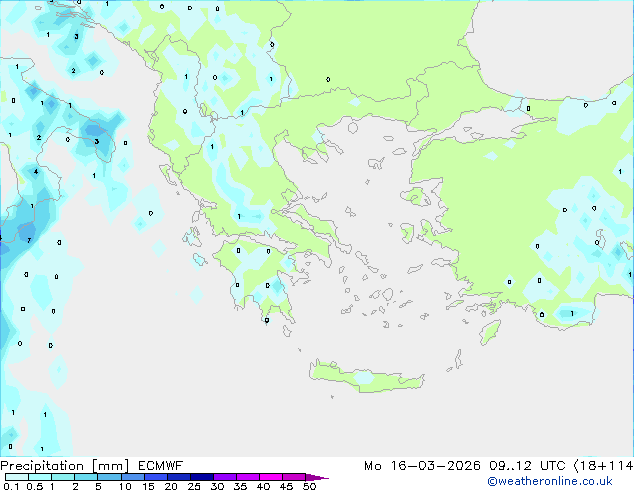Click the 'ECMWF' model label
The height and width of the screenshot is (490, 634).
click(x=161, y=466)
